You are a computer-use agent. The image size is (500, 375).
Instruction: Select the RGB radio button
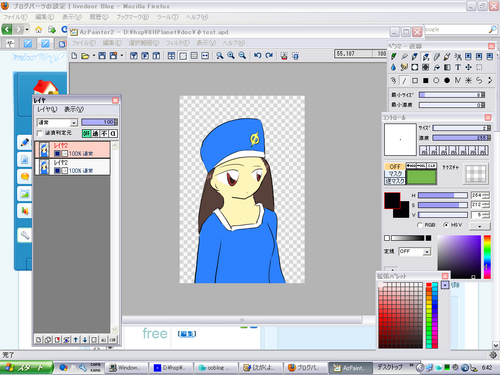click(420, 225)
